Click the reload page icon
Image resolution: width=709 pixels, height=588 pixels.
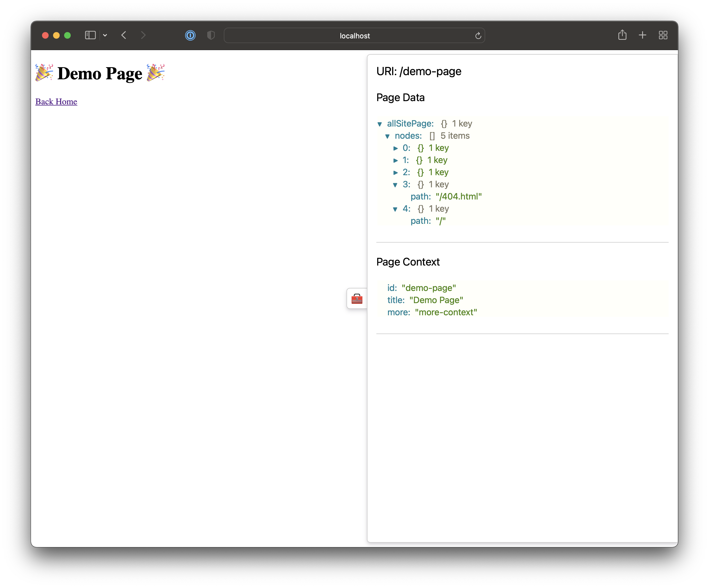tap(478, 35)
